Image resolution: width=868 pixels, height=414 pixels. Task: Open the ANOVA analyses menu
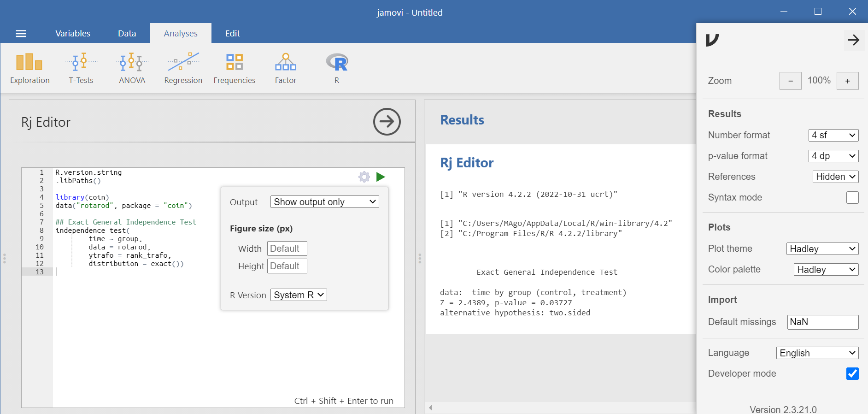point(132,69)
